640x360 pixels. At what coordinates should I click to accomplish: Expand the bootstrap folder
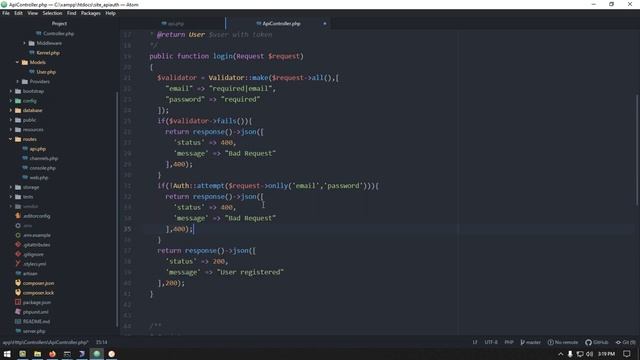(11, 91)
